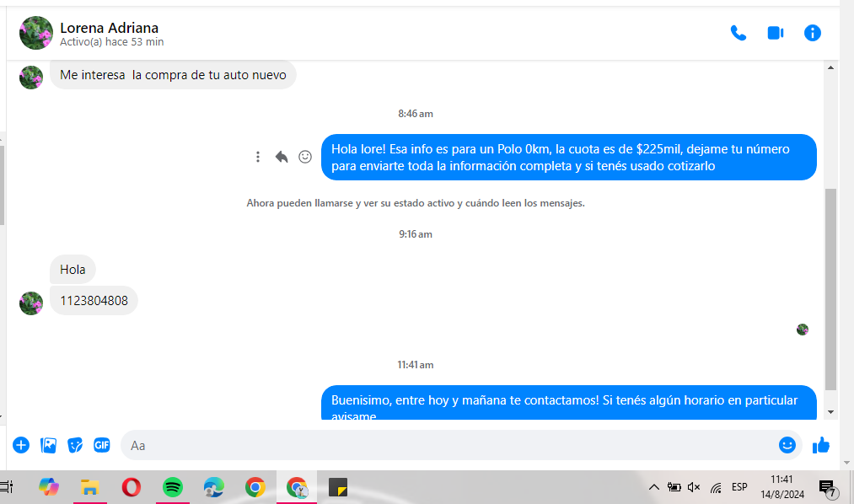Click avatar beside phone number message
The image size is (854, 504).
(x=31, y=303)
